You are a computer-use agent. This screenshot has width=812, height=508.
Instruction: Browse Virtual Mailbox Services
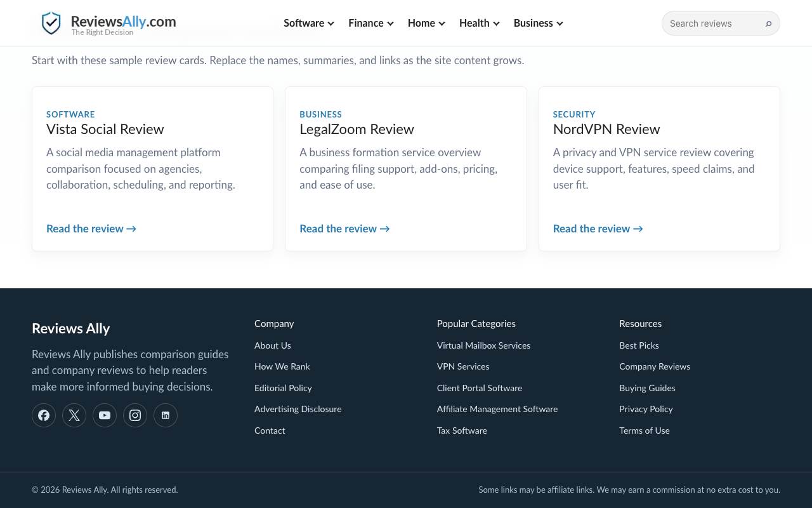(x=483, y=345)
